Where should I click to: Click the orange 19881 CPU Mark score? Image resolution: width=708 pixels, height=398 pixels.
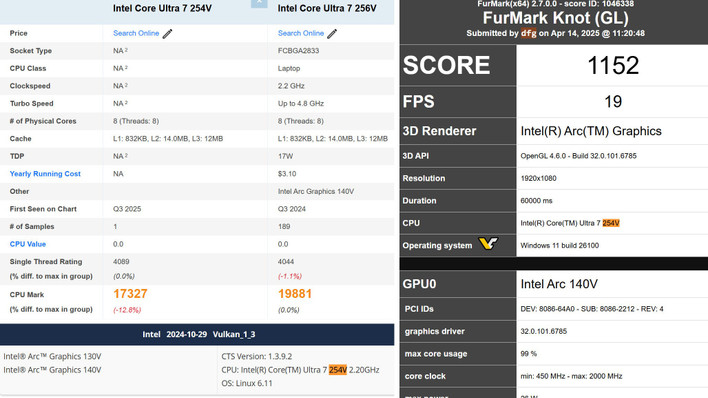click(295, 294)
